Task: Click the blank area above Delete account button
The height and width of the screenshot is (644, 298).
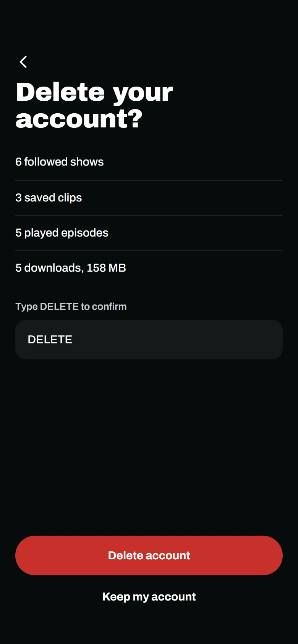Action: 149,446
